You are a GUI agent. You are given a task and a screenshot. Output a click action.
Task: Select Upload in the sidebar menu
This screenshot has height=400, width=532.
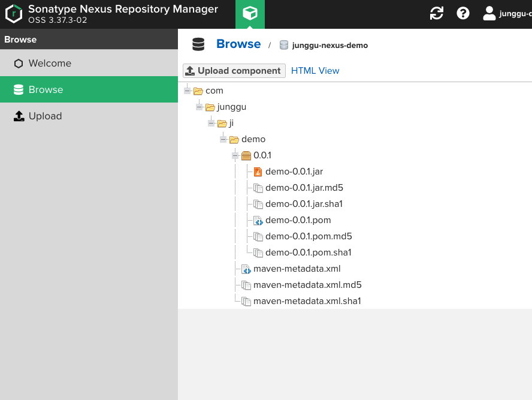click(45, 116)
